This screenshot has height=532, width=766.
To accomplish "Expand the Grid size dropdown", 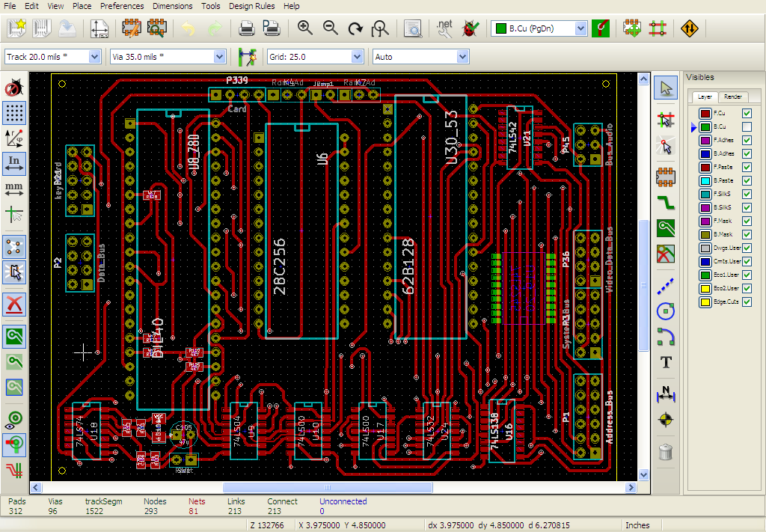I will click(x=358, y=57).
